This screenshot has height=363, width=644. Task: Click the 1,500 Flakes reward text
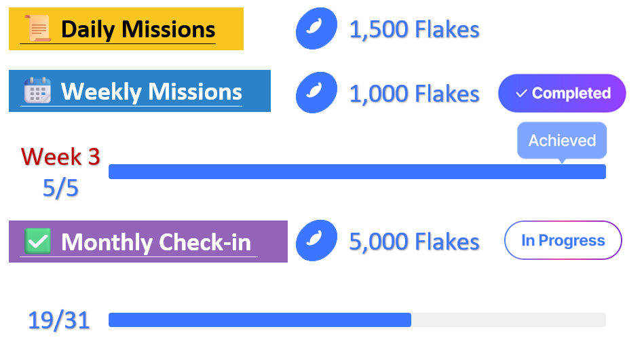coord(414,30)
